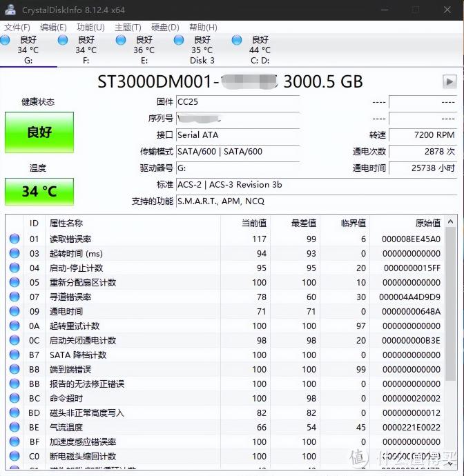Viewport: 464px width, 476px height.
Task: Click status icon for attribute B8 端到端错误
Action: click(14, 369)
